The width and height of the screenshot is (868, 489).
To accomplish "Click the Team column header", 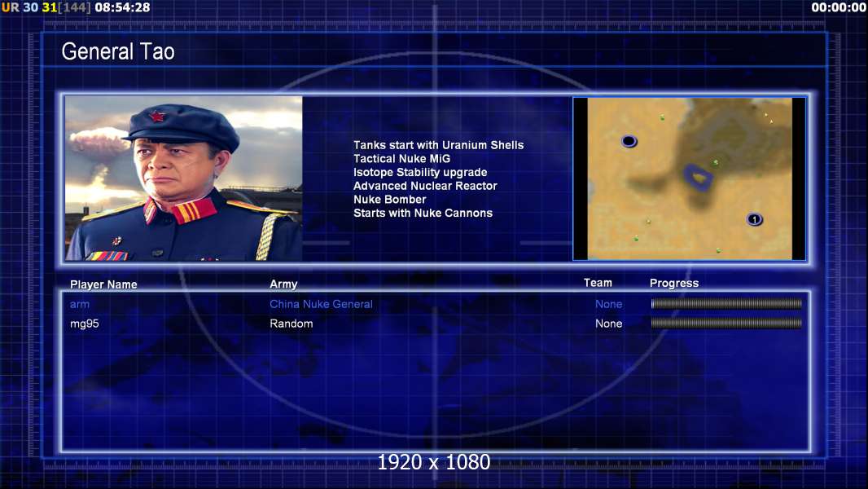I will click(x=598, y=283).
